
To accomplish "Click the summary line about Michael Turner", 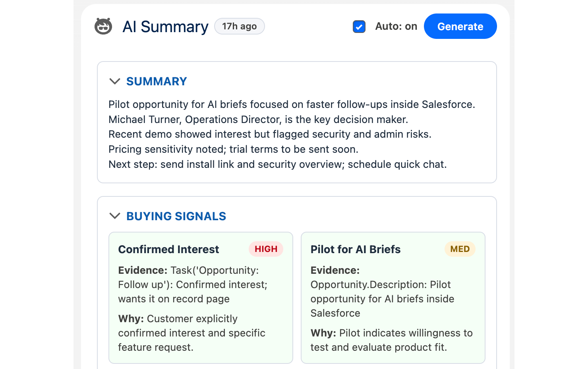I will pyautogui.click(x=257, y=119).
